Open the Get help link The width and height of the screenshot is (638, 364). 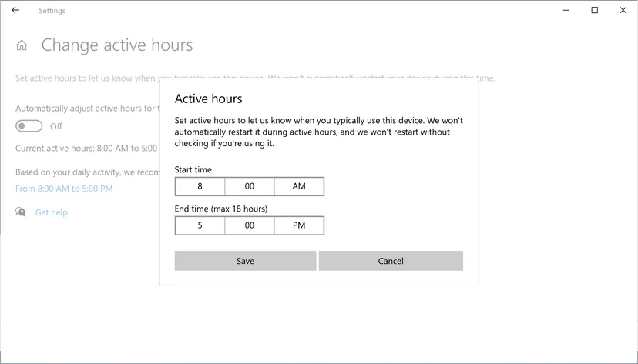(51, 212)
